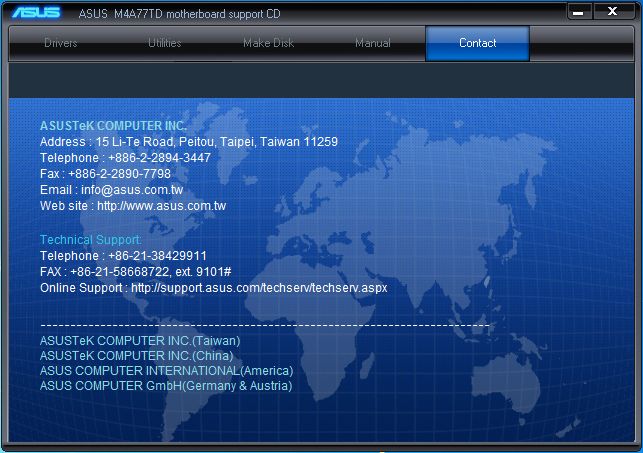Image resolution: width=643 pixels, height=453 pixels.
Task: Click the http://www.asus.com.tw web site
Action: 162,206
